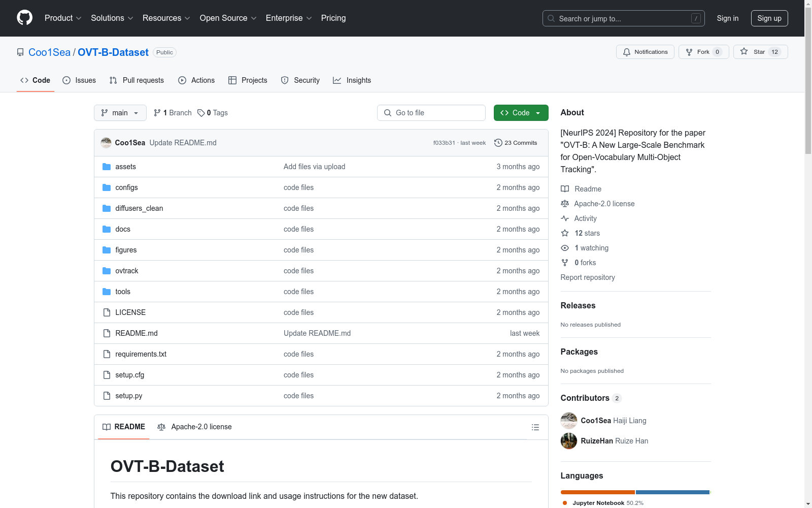812x508 pixels.
Task: Click the Sign in link
Action: click(x=728, y=18)
